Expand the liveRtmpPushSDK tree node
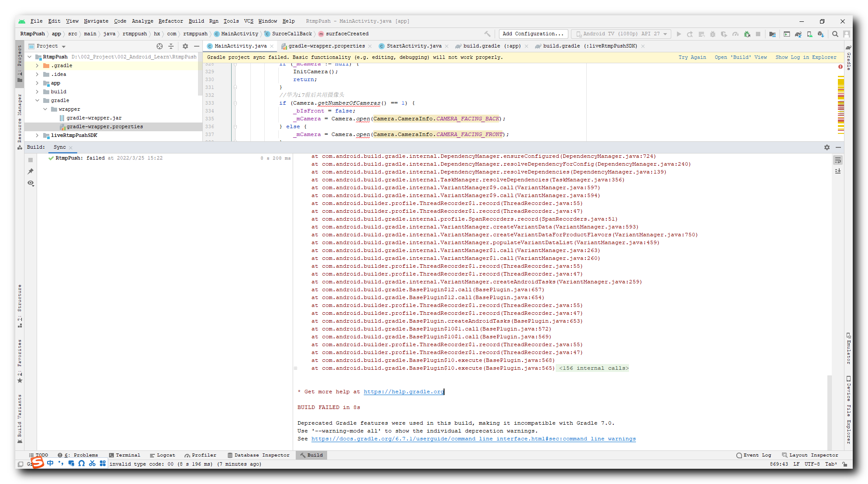 pos(37,135)
